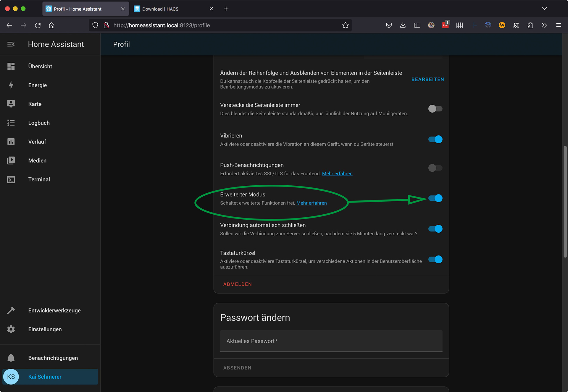Expand Firefox tab list chevron
The image size is (568, 392).
(544, 9)
